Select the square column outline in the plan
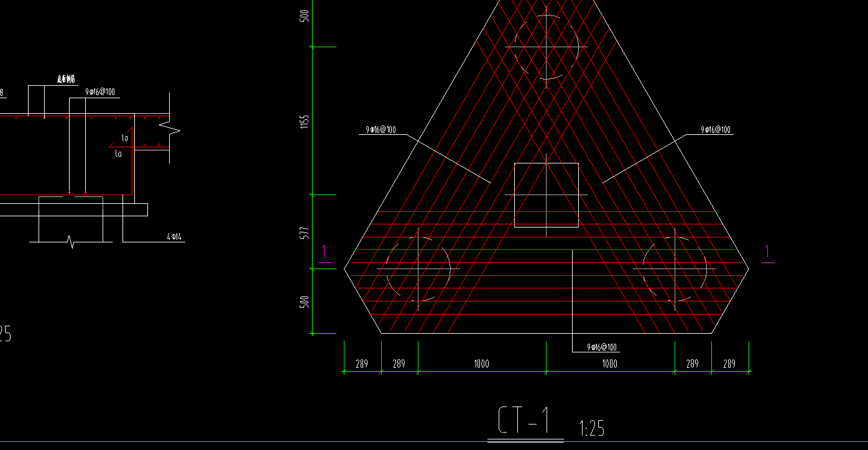The image size is (868, 450). click(547, 195)
